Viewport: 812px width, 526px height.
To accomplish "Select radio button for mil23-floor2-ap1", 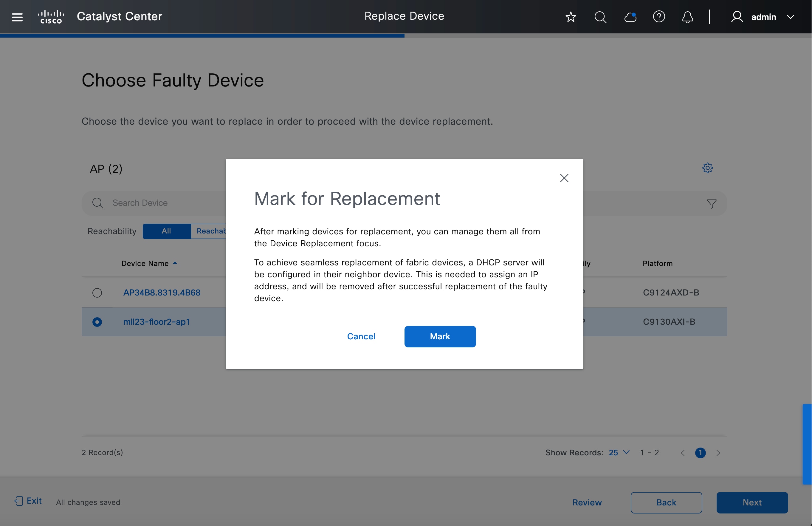I will [x=97, y=322].
